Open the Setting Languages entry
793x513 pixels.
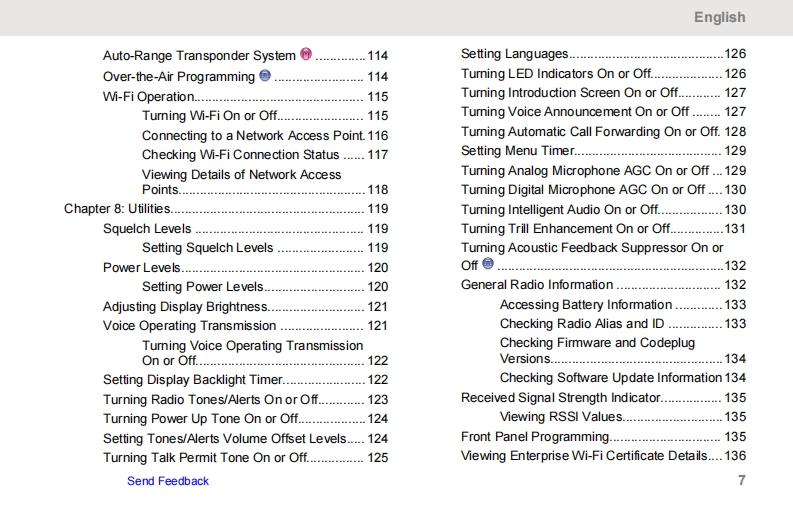point(514,54)
